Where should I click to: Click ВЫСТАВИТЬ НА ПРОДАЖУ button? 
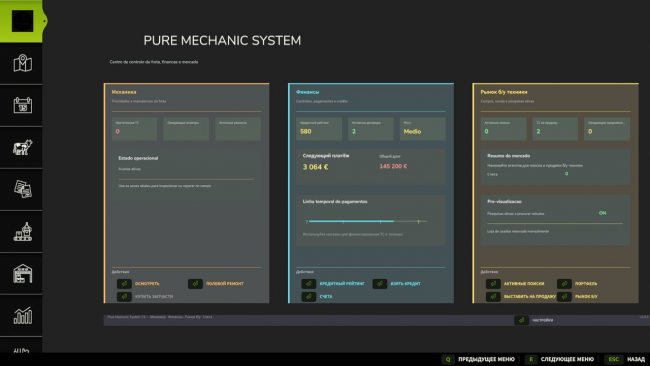coord(530,296)
